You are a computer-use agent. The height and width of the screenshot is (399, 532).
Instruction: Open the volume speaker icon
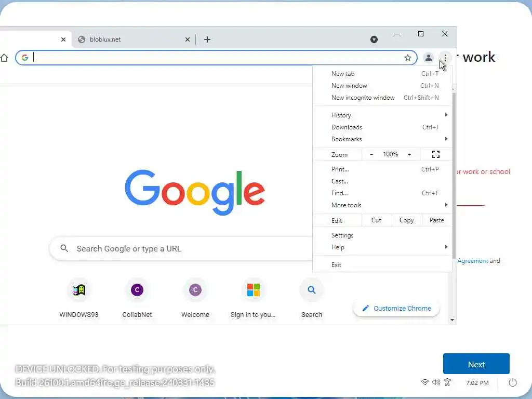[x=436, y=382]
